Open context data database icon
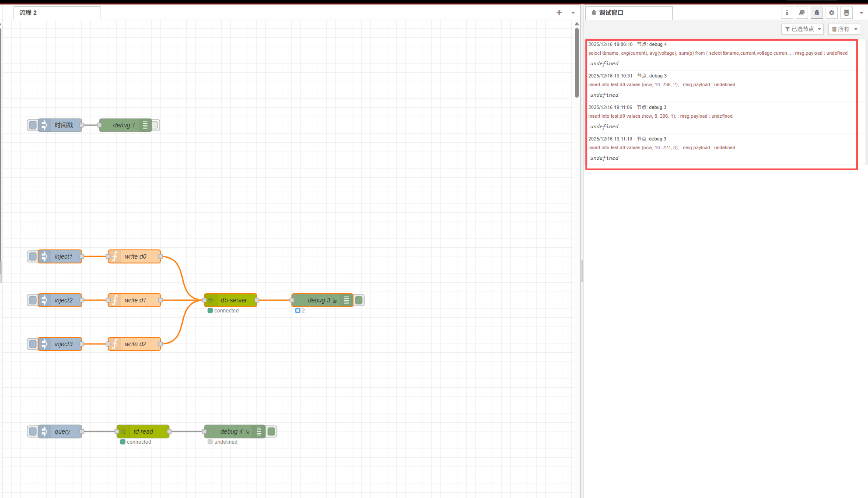Screen dimensions: 868x498 pyautogui.click(x=846, y=13)
